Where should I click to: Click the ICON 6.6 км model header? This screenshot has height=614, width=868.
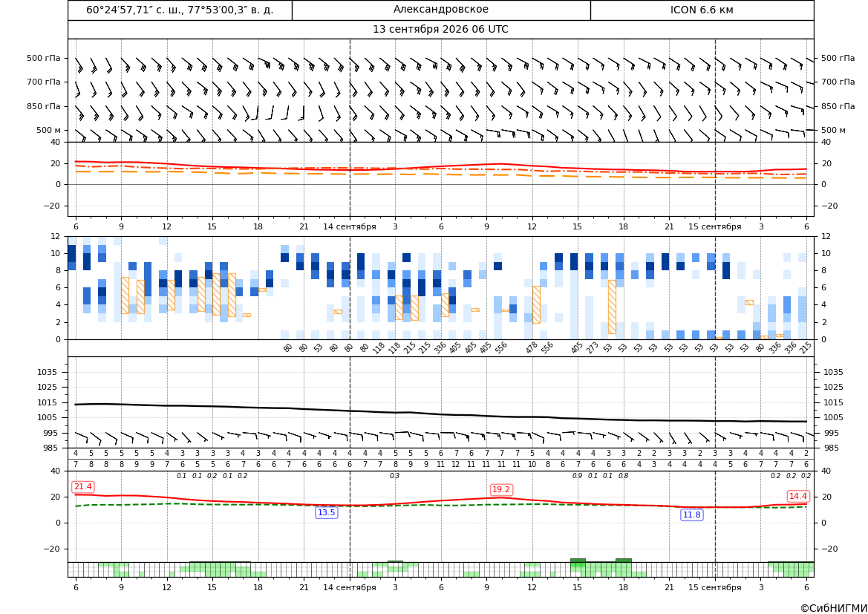[x=702, y=10]
